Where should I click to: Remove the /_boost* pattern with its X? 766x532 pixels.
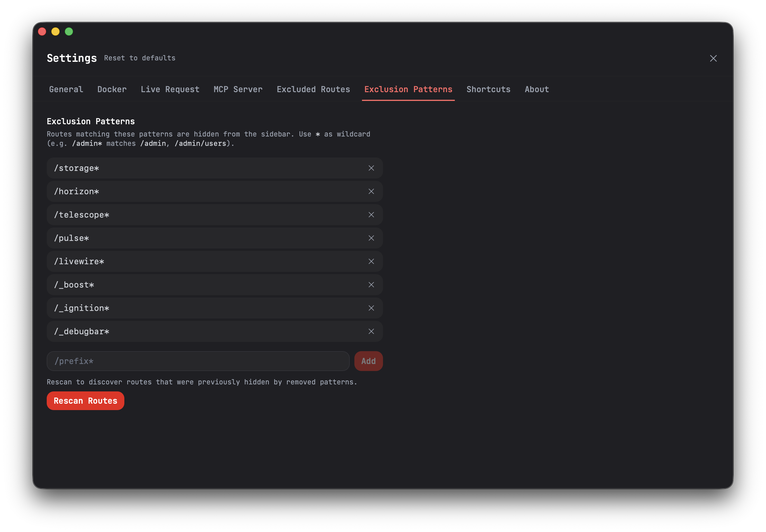tap(371, 285)
